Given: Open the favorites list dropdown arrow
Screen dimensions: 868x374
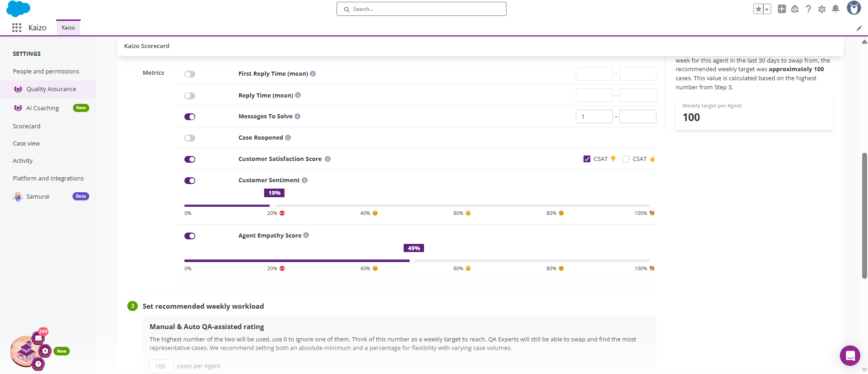Looking at the screenshot, I should [767, 9].
